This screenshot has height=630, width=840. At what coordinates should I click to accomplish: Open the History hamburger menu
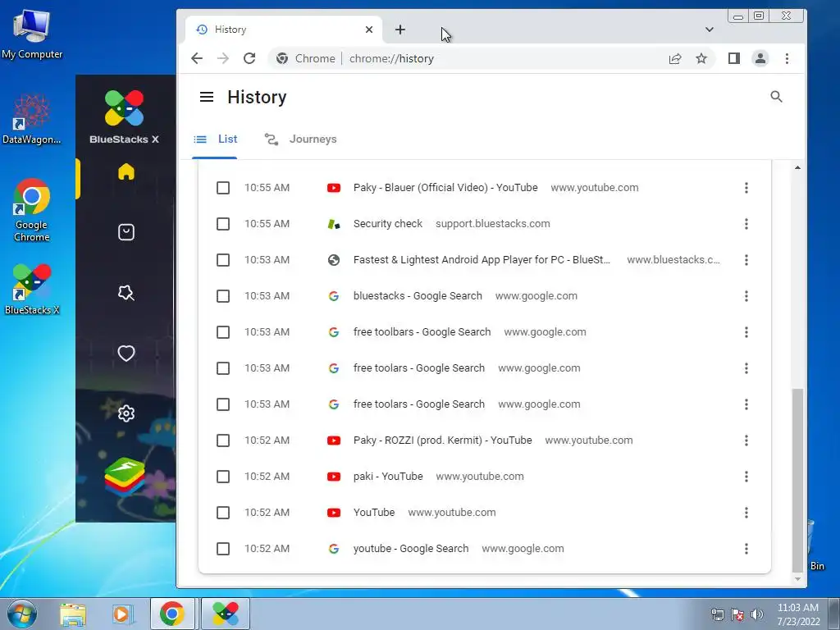coord(207,97)
